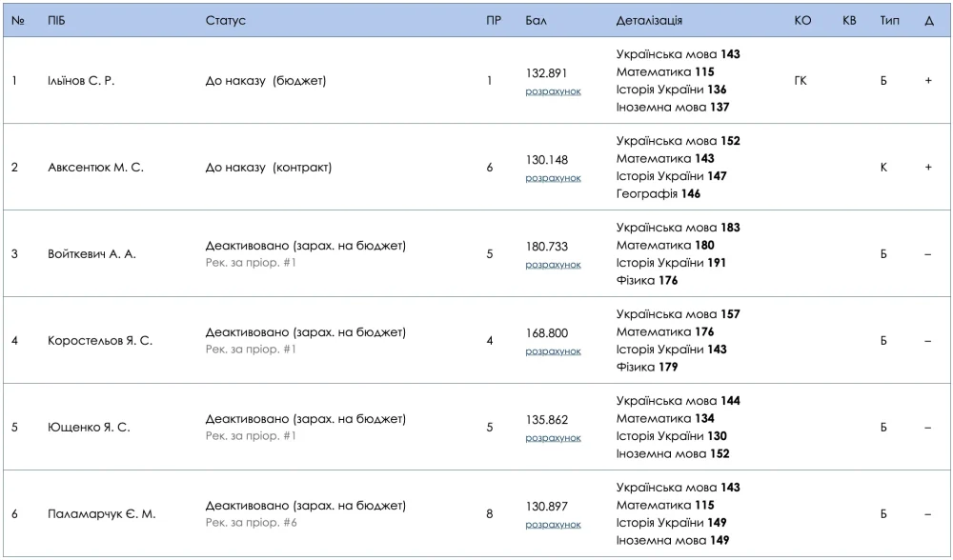Open розрахунок link under score 168.800
This screenshot has width=953, height=560.
[553, 351]
